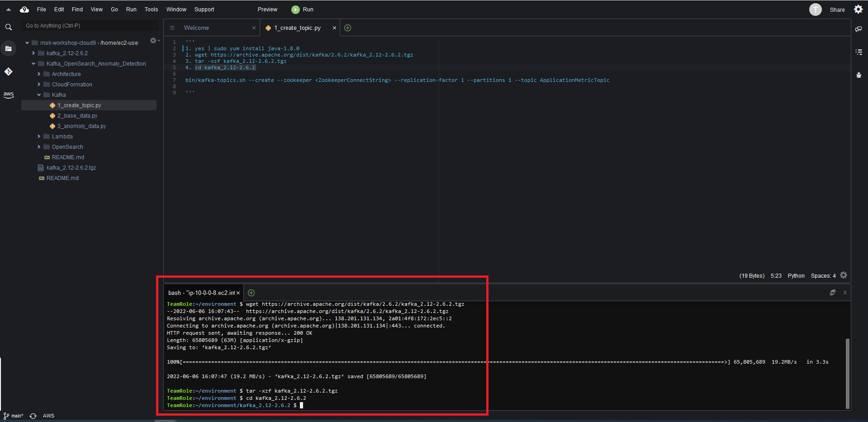Expand the kafka_2.12-2.6.2 folder
This screenshot has height=422, width=868.
click(x=33, y=53)
